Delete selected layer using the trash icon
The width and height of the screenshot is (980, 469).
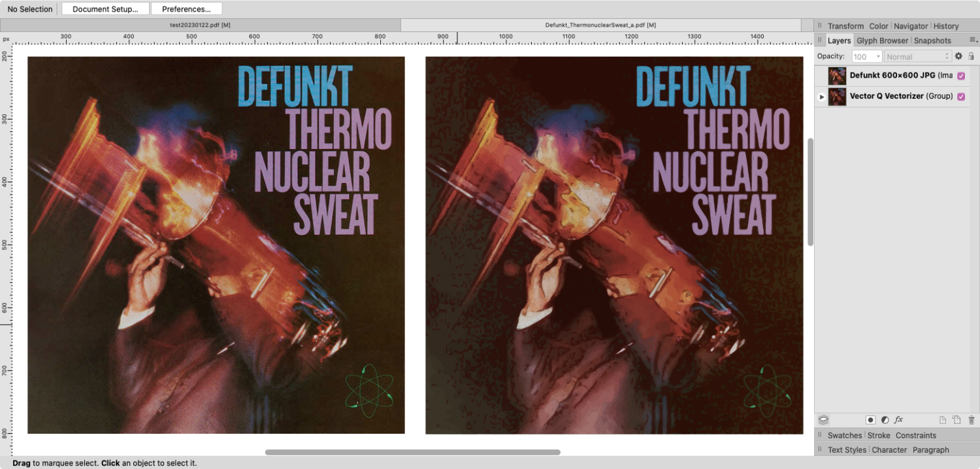point(972,420)
